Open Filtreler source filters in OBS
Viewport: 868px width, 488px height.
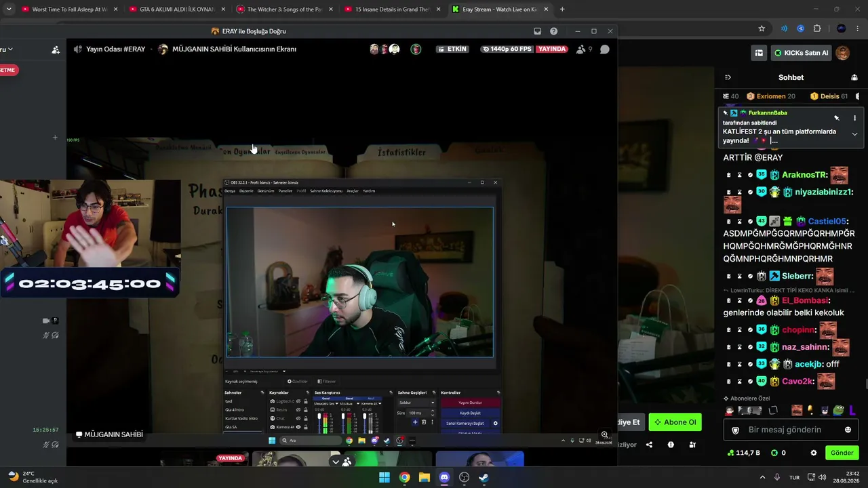[327, 382]
